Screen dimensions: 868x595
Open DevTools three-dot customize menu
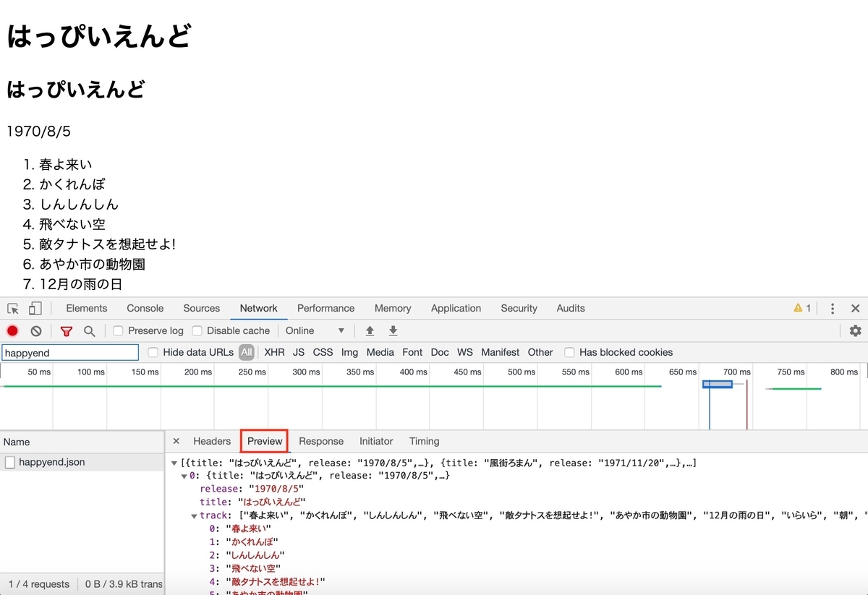point(833,309)
